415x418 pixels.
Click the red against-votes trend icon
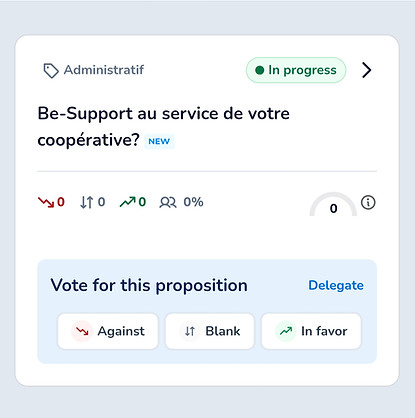pos(46,202)
